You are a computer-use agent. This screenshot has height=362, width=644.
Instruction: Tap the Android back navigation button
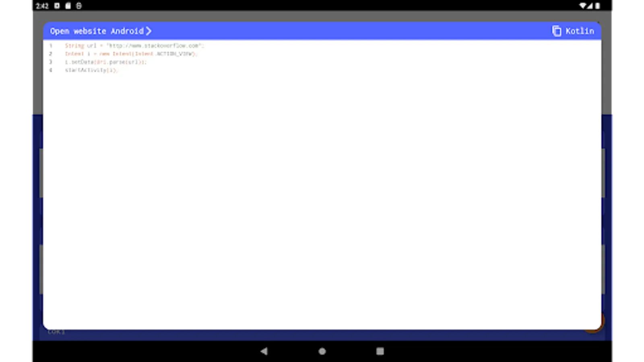coord(264,351)
